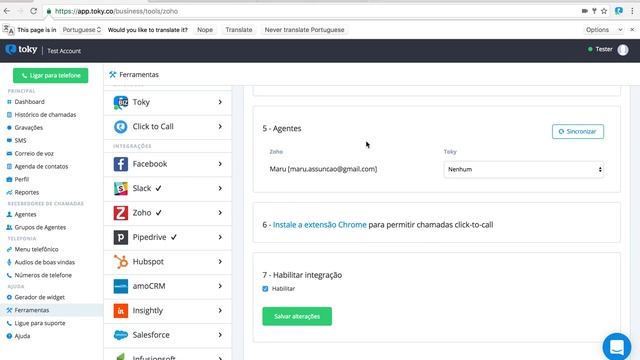640x360 pixels.
Task: Click the Toky browser extension icon
Action: [619, 11]
